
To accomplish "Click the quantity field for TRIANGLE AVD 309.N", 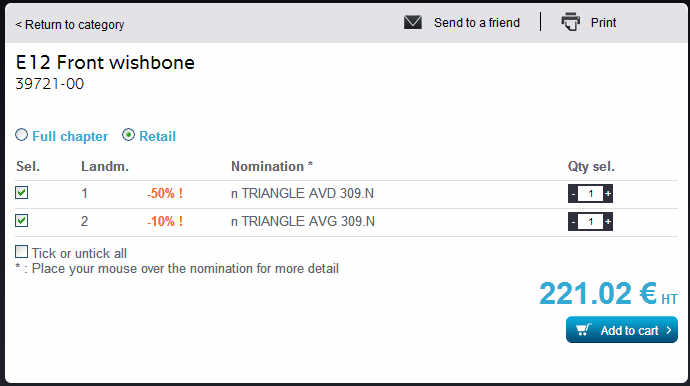I will (591, 194).
